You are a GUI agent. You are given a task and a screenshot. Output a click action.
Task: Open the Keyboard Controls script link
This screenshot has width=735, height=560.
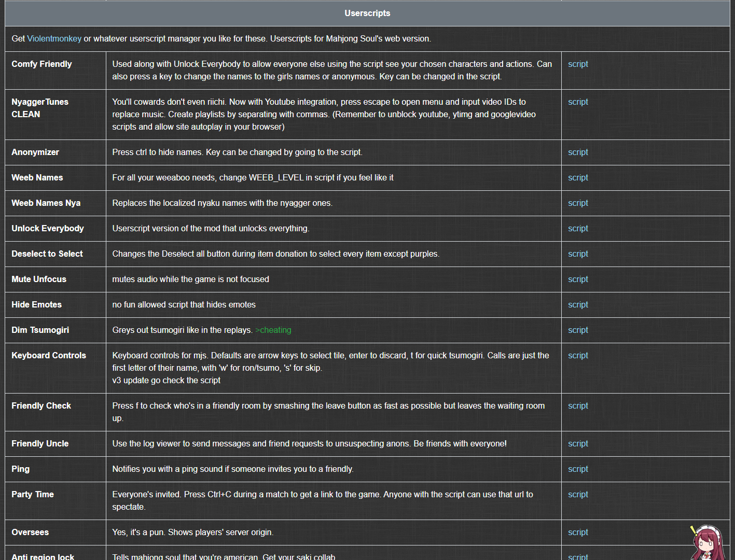[578, 355]
